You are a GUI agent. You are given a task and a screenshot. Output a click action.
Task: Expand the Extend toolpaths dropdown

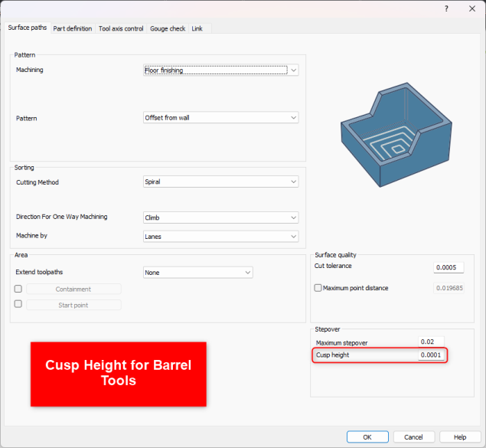coord(197,273)
